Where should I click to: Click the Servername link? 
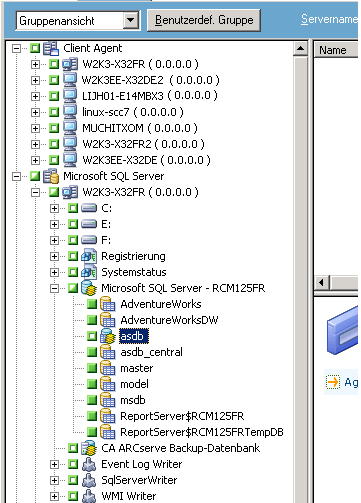[329, 19]
